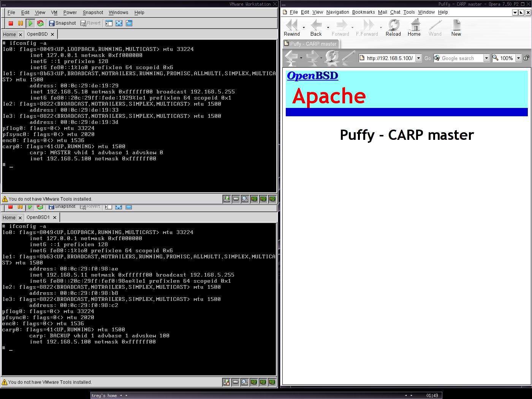Click Revert in the upper VMware toolbar

[x=90, y=23]
